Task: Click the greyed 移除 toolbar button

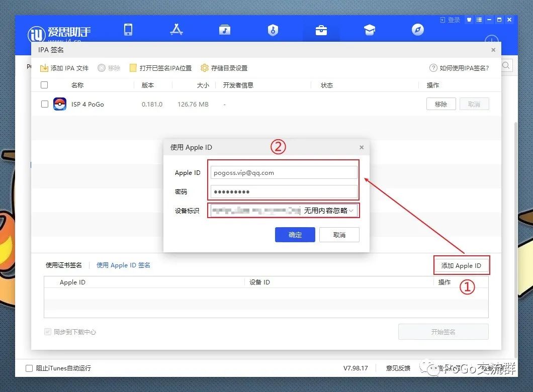Action: point(109,68)
